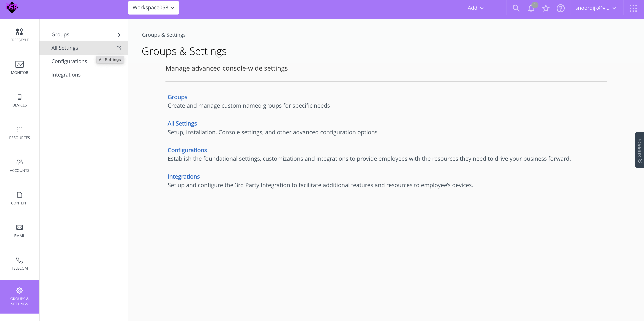This screenshot has width=644, height=321.
Task: Select the Email icon in the navigation
Action: pos(19,230)
